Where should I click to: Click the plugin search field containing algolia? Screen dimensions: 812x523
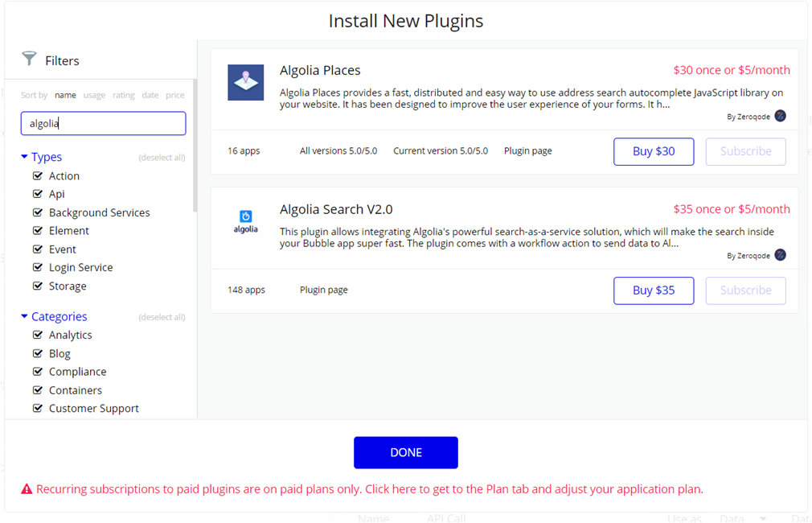click(x=103, y=123)
